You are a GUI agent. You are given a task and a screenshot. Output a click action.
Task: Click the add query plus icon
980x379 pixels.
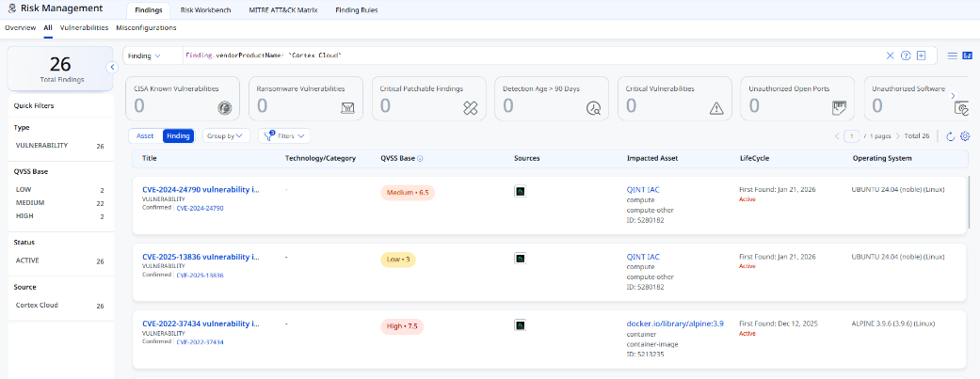922,55
